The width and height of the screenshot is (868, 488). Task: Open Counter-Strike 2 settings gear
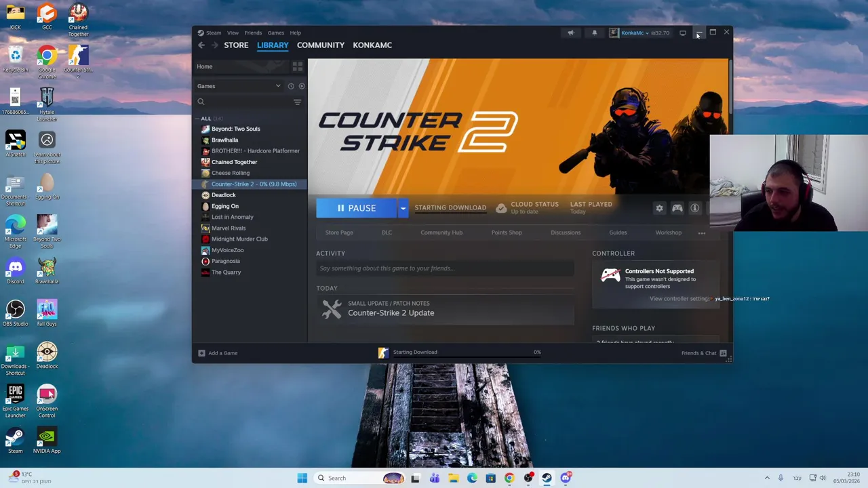pos(659,208)
